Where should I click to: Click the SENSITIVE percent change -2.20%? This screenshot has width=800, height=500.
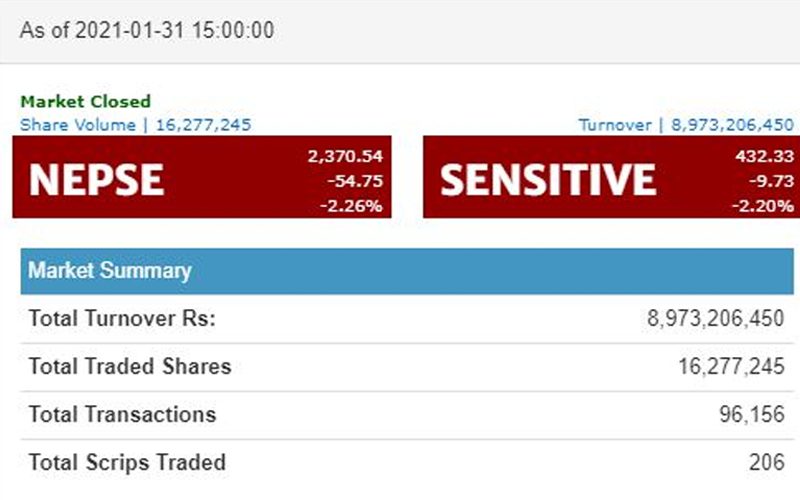coord(762,206)
